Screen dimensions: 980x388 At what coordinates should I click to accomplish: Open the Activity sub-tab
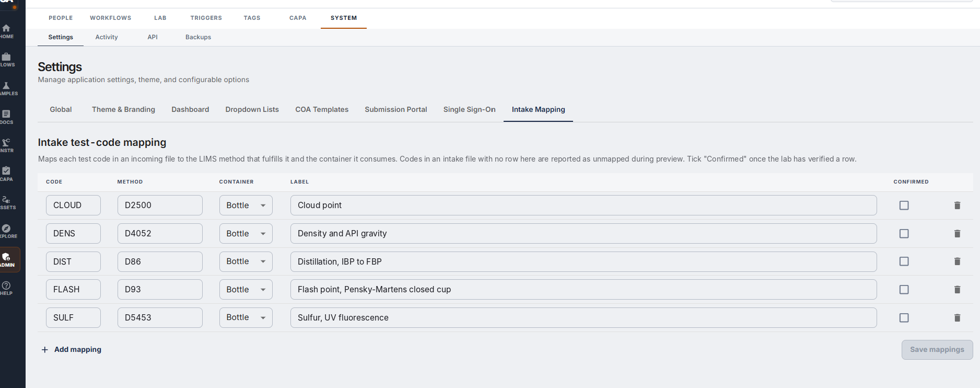click(107, 37)
